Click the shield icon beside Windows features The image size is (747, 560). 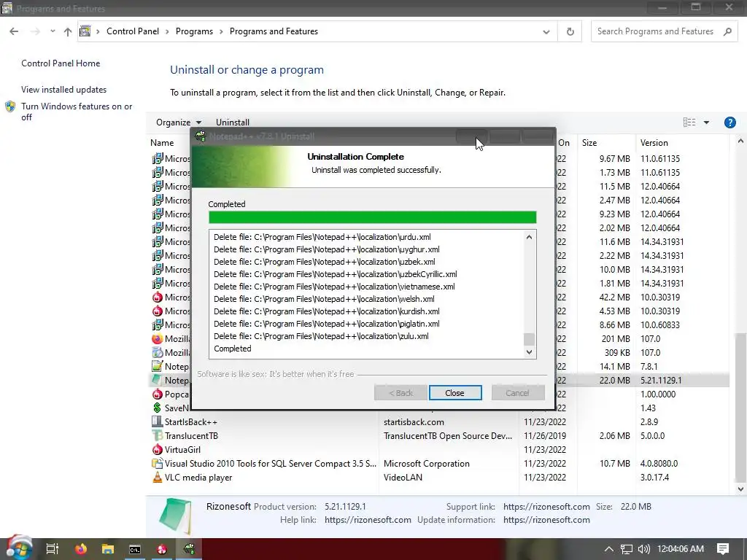(10, 106)
